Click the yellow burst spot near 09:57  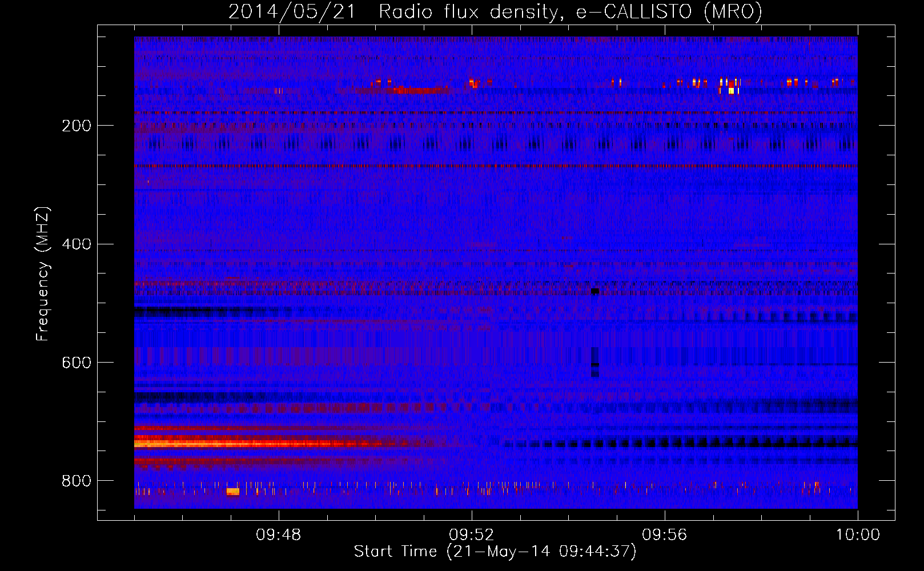point(731,90)
